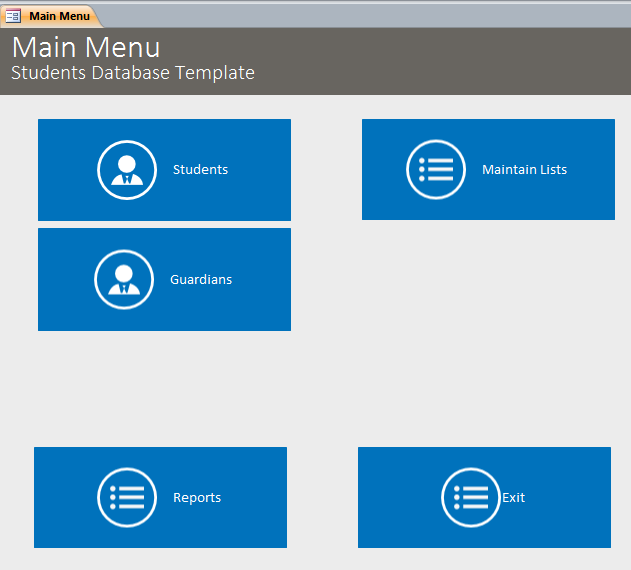Click the Students person icon
The image size is (631, 570).
click(127, 170)
